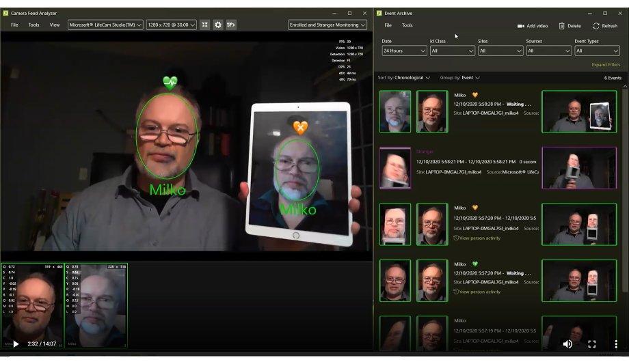Open Tools menu in Camera Feed Analyzer

click(x=34, y=25)
